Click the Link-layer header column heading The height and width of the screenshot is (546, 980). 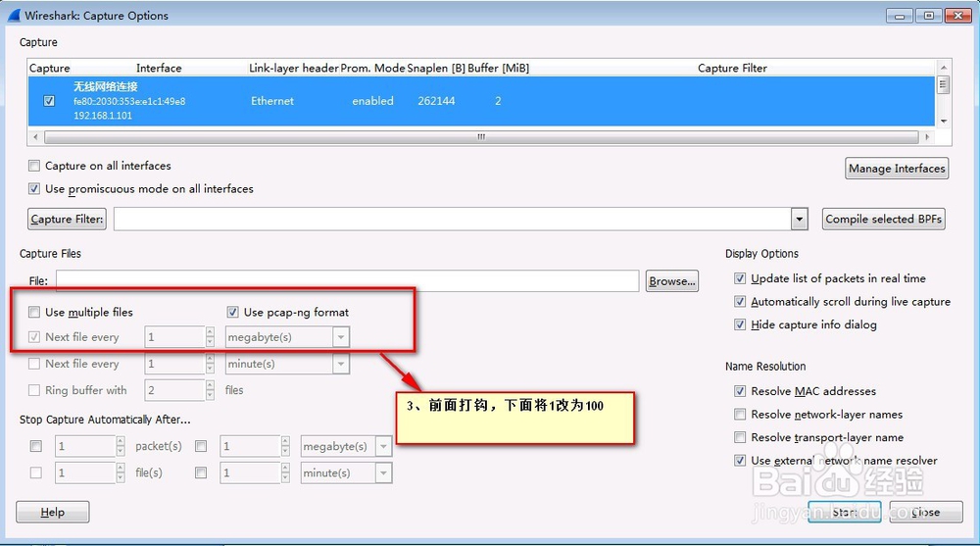294,68
